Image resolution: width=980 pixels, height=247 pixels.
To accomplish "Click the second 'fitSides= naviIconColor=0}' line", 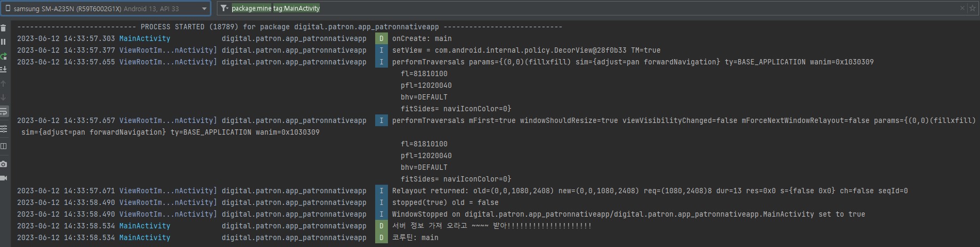I will [456, 179].
